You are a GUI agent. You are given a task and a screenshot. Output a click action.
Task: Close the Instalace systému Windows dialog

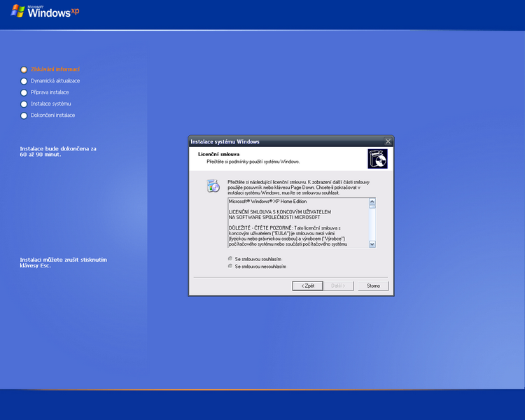tap(388, 141)
